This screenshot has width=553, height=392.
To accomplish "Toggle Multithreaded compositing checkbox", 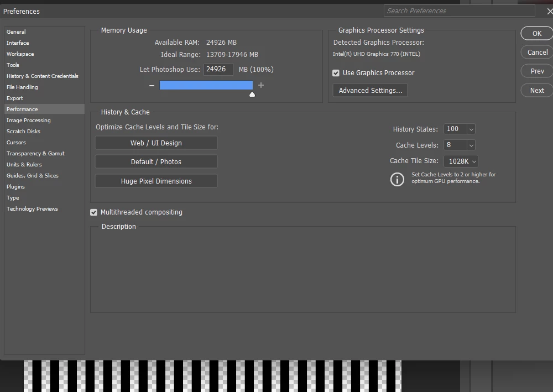I will pos(93,212).
